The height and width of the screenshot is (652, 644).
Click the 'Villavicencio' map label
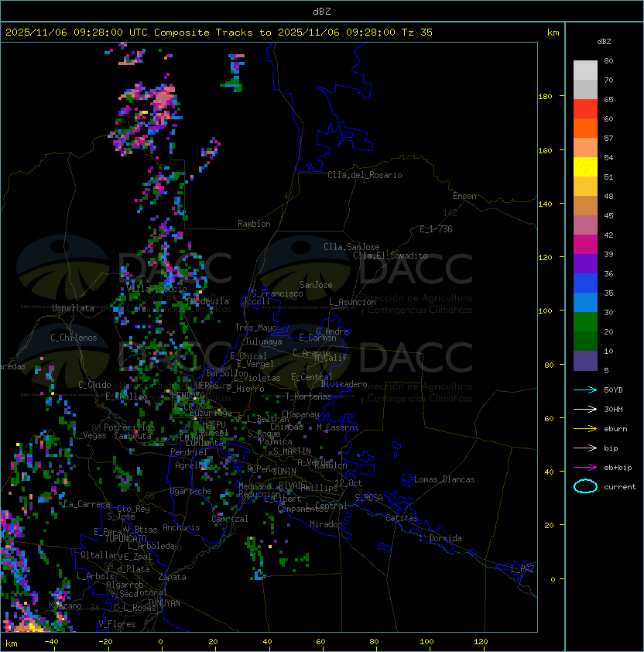coord(156,289)
